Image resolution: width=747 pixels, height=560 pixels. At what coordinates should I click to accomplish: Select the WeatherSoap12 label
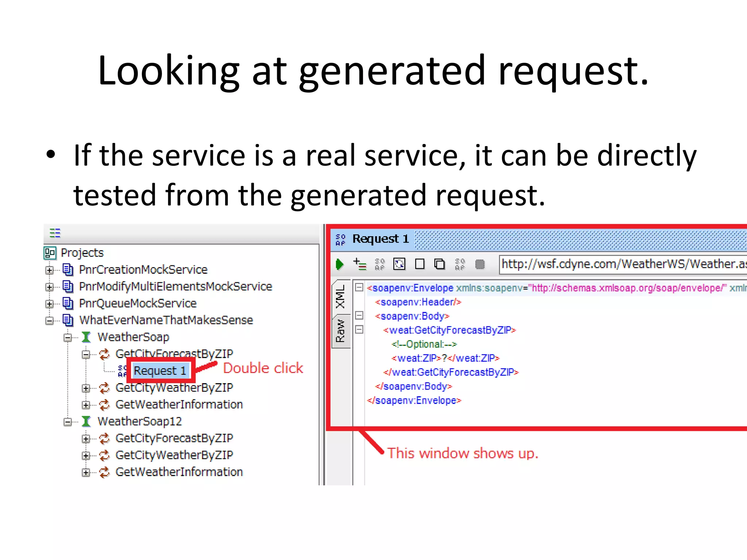coord(140,421)
